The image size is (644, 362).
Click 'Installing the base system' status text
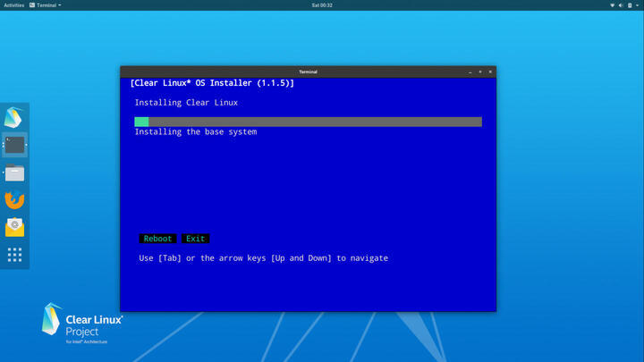pyautogui.click(x=196, y=131)
